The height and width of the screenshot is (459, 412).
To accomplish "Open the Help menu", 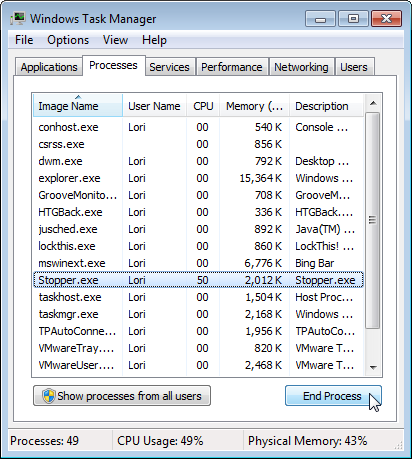I will [x=154, y=40].
